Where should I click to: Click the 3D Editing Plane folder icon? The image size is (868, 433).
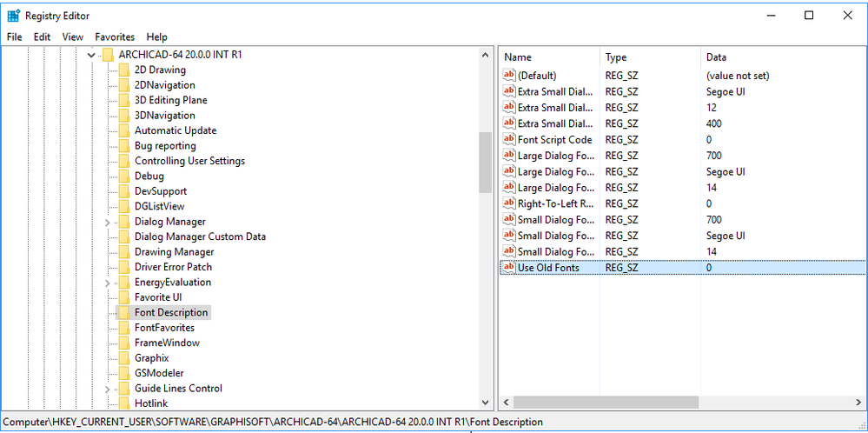coord(124,100)
